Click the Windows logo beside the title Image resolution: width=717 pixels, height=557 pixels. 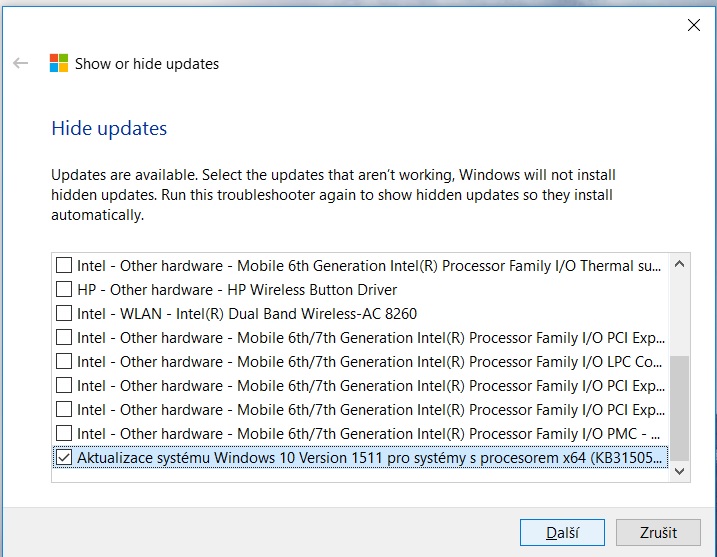tap(59, 63)
